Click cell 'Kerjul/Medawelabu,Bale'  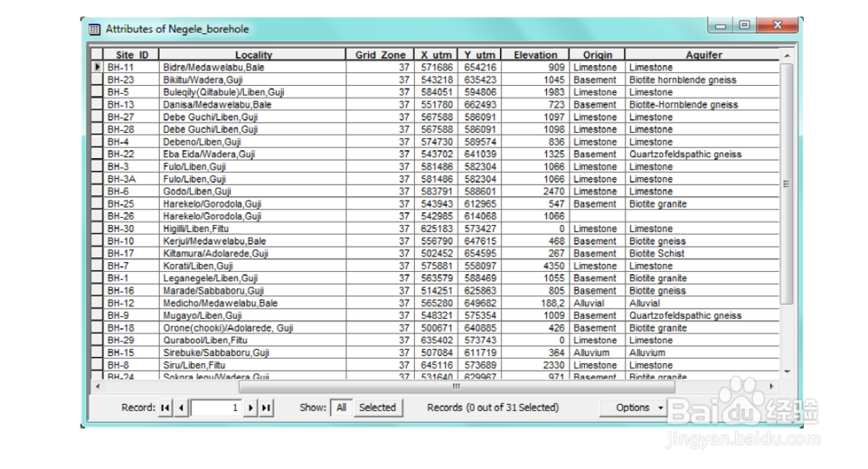coord(253,241)
